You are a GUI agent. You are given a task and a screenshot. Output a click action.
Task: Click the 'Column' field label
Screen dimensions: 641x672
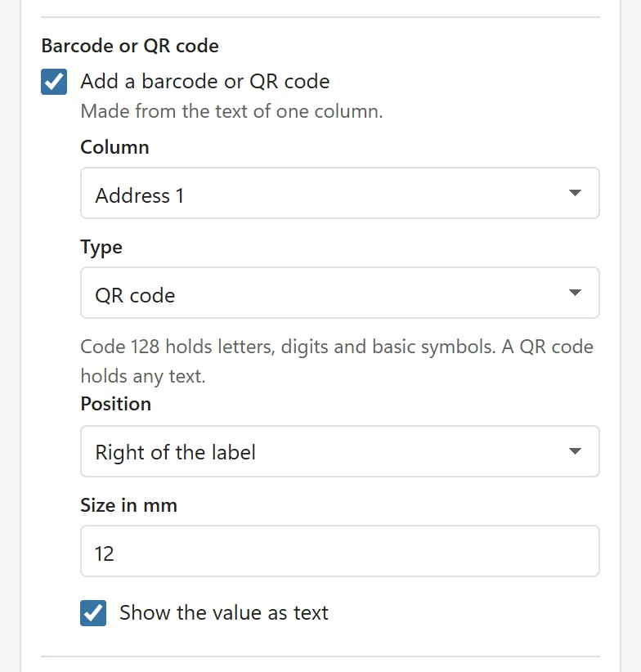(x=114, y=147)
